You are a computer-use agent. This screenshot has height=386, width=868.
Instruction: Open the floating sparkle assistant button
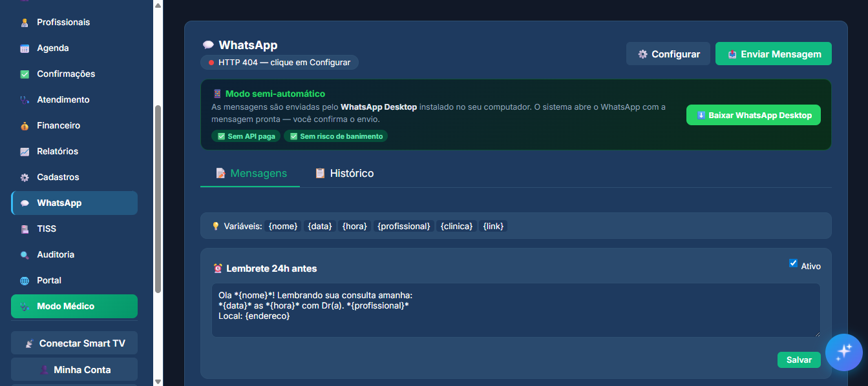point(843,352)
